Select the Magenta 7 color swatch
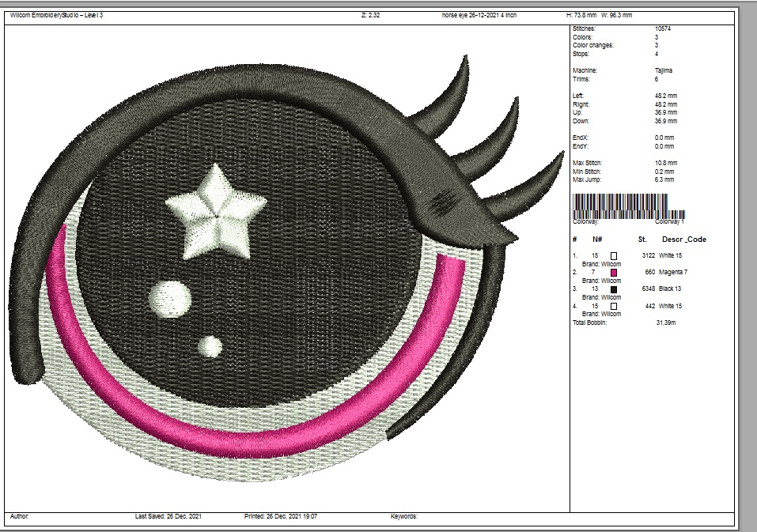Image resolution: width=757 pixels, height=532 pixels. tap(613, 272)
